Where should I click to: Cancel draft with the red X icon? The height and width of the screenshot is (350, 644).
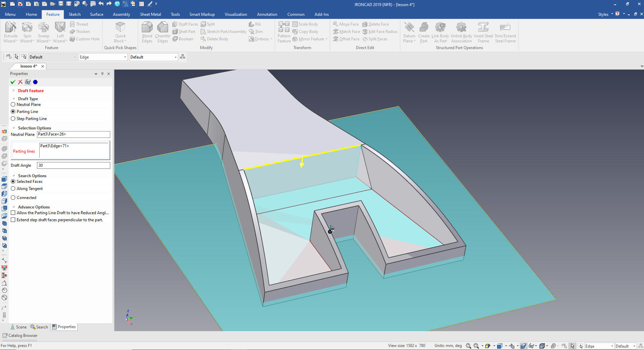21,82
